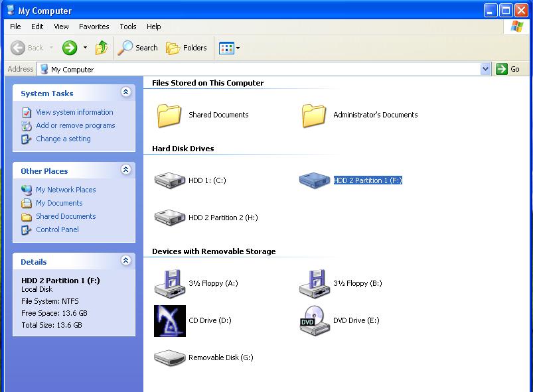Open the Shared Documents folder icon
The height and width of the screenshot is (392, 533).
coord(169,115)
